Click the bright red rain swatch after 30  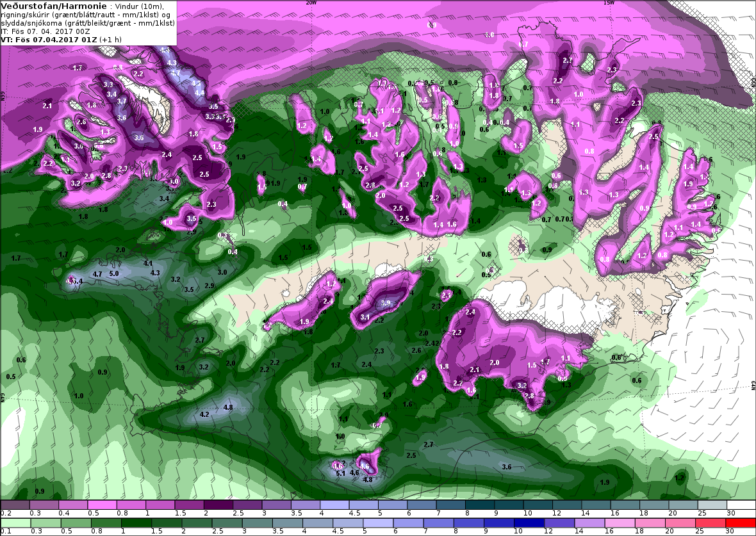click(x=740, y=523)
